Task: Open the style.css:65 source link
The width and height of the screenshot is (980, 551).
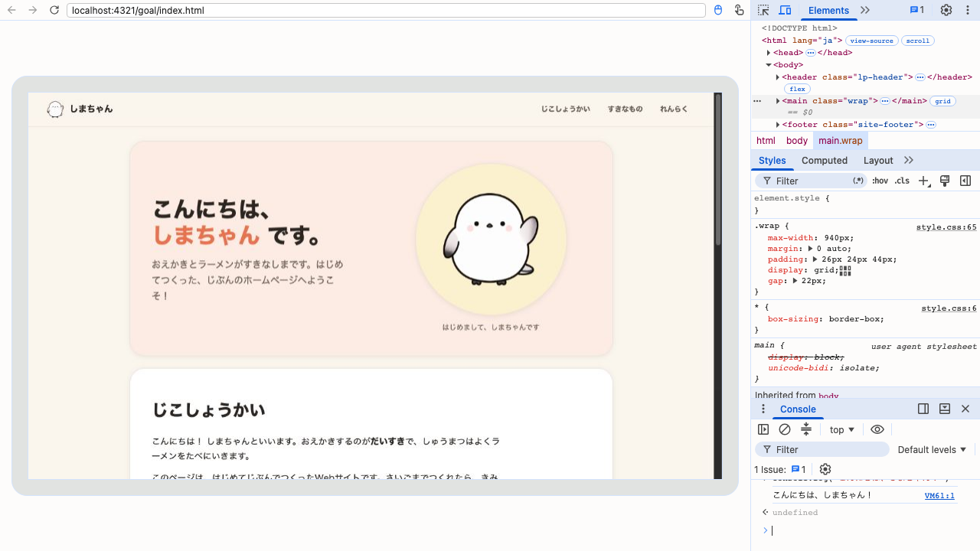Action: click(946, 227)
